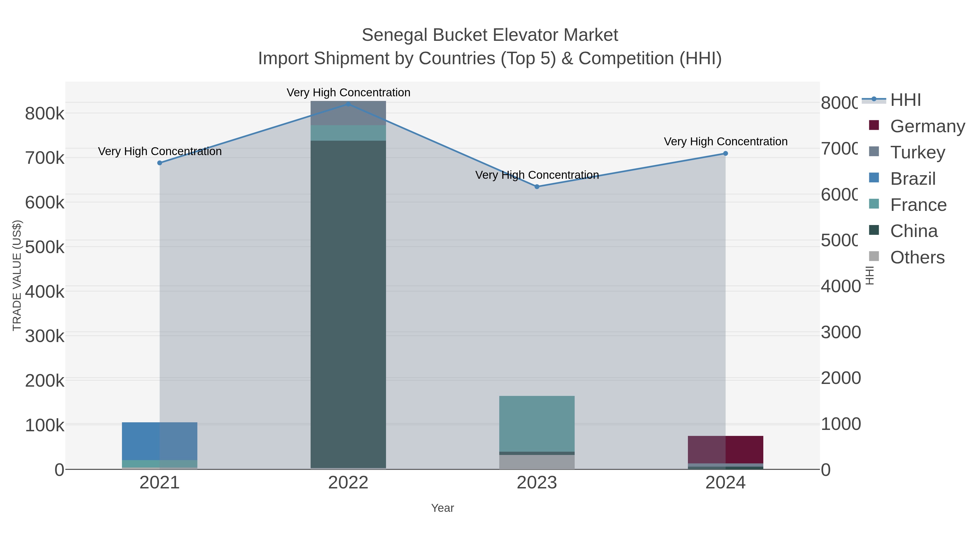Select the France bar segment in 2022

pos(348,133)
